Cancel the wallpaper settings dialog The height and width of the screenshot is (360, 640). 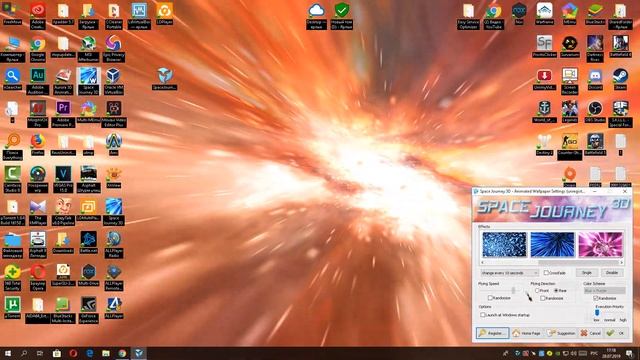point(591,333)
